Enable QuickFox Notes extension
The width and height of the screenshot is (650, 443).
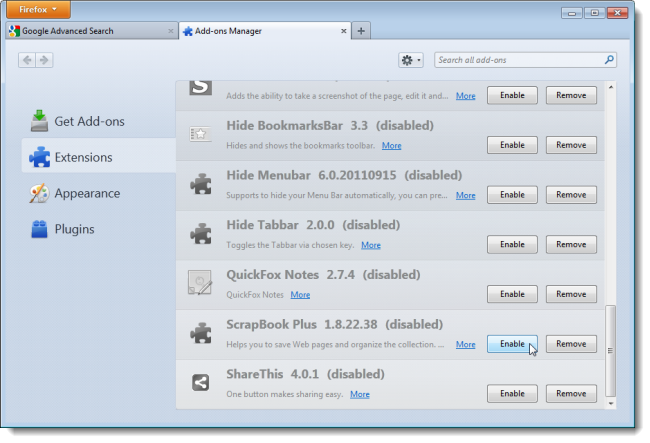coord(512,294)
